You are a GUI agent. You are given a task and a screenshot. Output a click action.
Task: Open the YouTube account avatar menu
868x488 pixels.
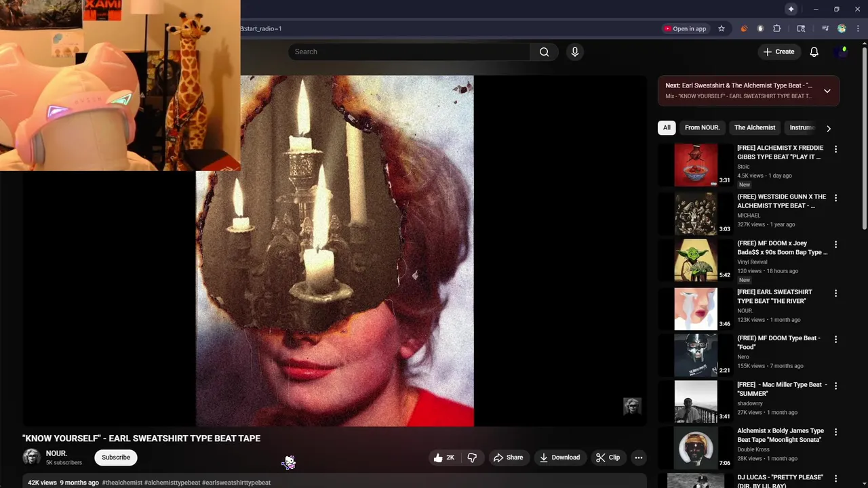(844, 52)
